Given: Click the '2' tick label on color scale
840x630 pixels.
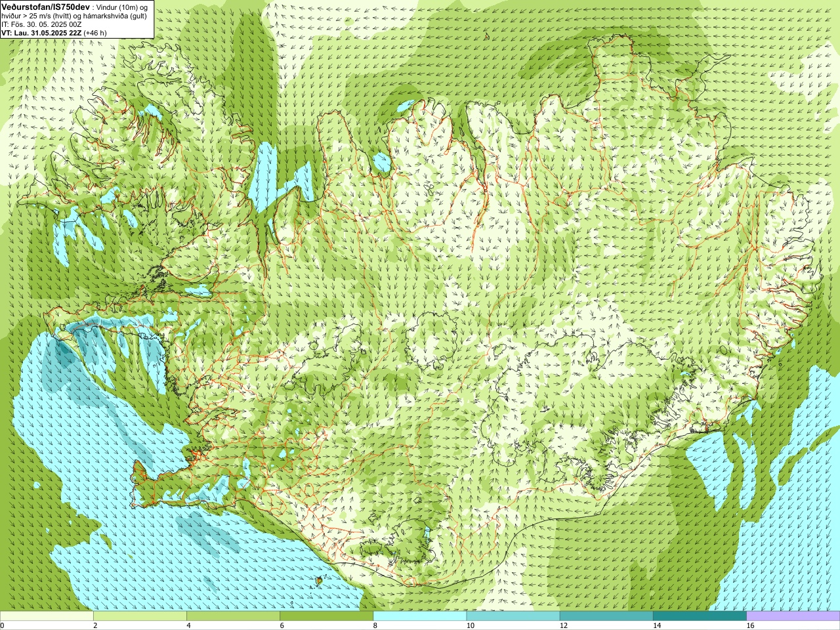Looking at the screenshot, I should pyautogui.click(x=95, y=625).
